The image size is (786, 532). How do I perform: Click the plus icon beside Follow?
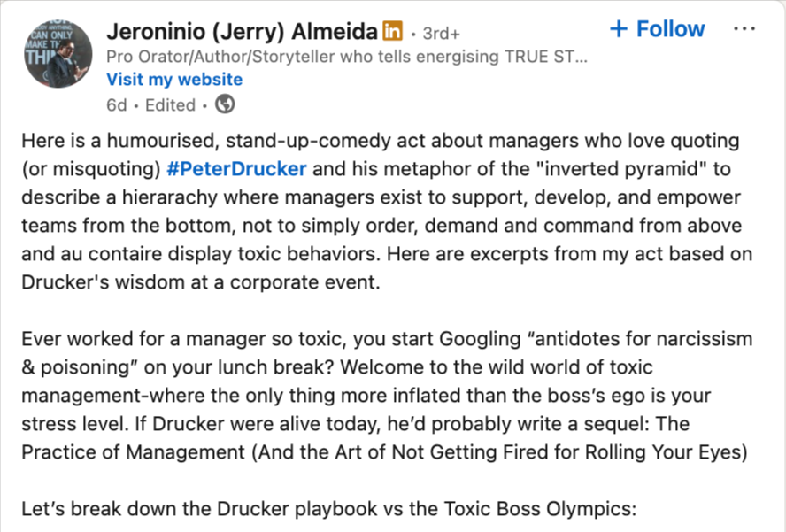coord(619,29)
